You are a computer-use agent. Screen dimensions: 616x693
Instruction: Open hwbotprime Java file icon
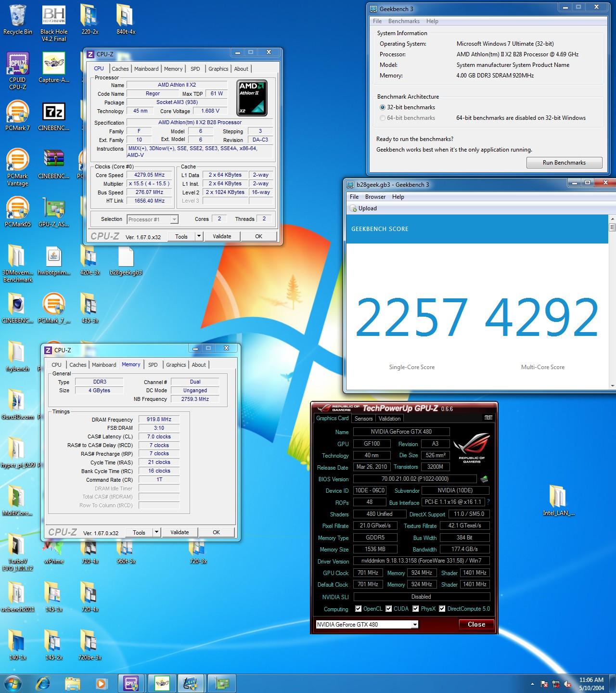(54, 260)
